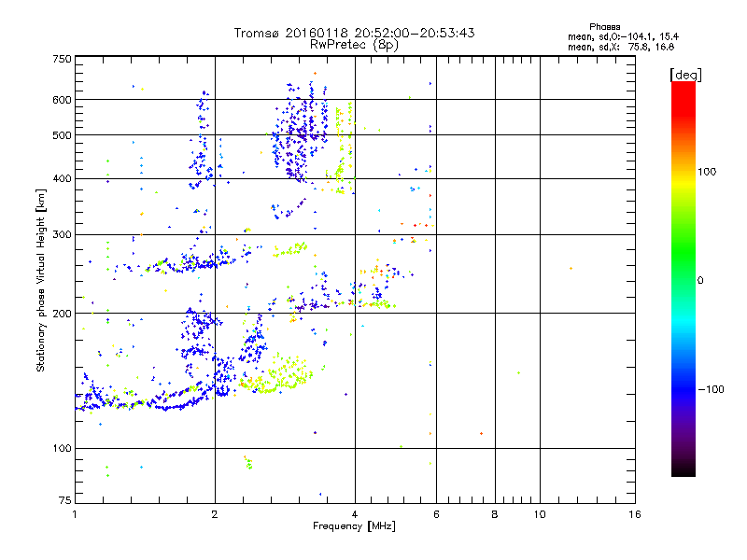Click the 'RwPretec (8p)' subtitle

(354, 45)
